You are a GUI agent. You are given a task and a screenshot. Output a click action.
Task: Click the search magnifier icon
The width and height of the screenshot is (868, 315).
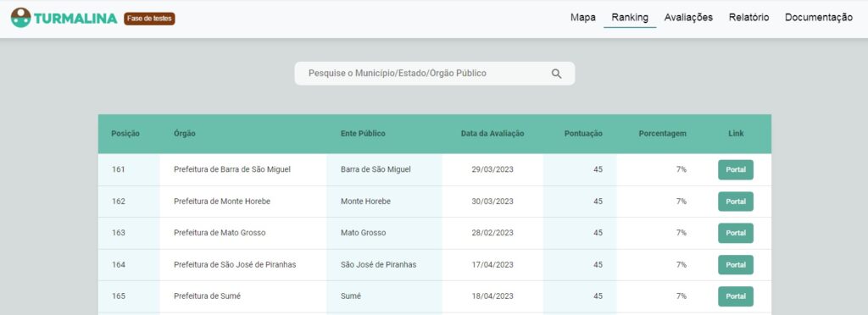(556, 74)
